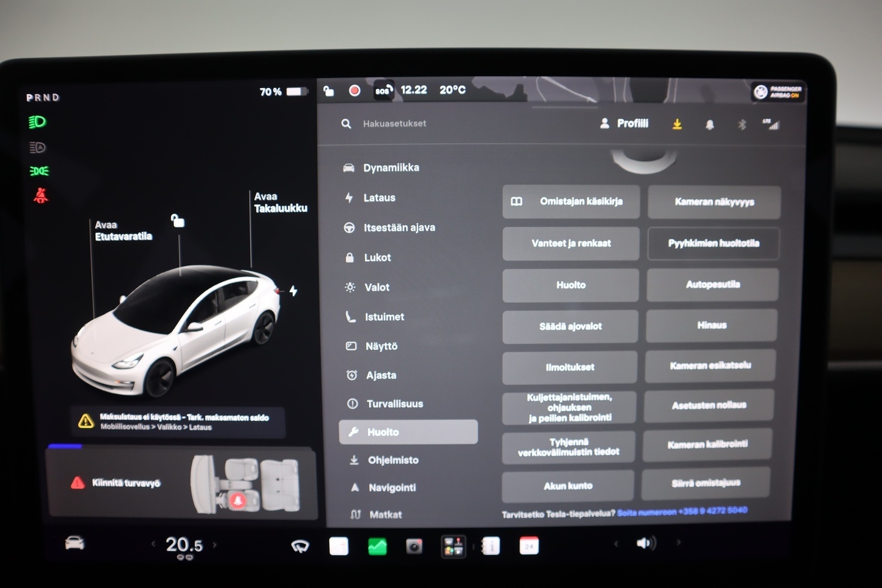Tap Avaa Etutavaratila label
Image resolution: width=882 pixels, height=588 pixels.
(x=123, y=230)
